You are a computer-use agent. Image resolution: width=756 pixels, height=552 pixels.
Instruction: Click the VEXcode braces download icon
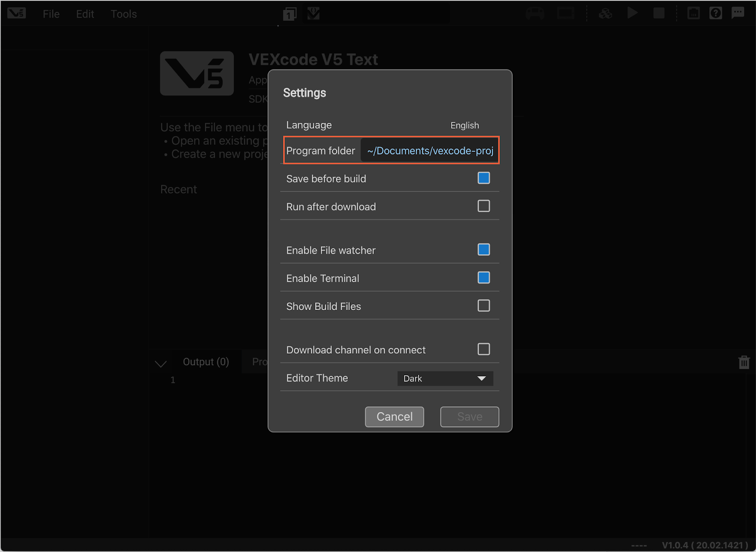[x=313, y=13]
